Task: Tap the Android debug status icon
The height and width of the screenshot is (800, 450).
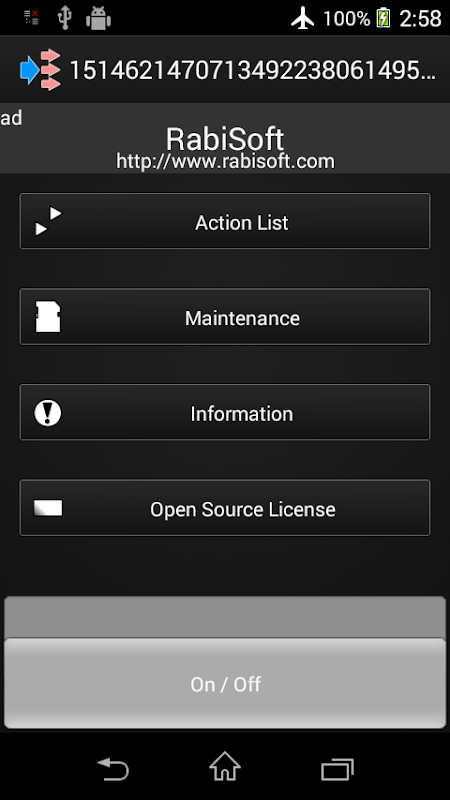Action: [98, 18]
